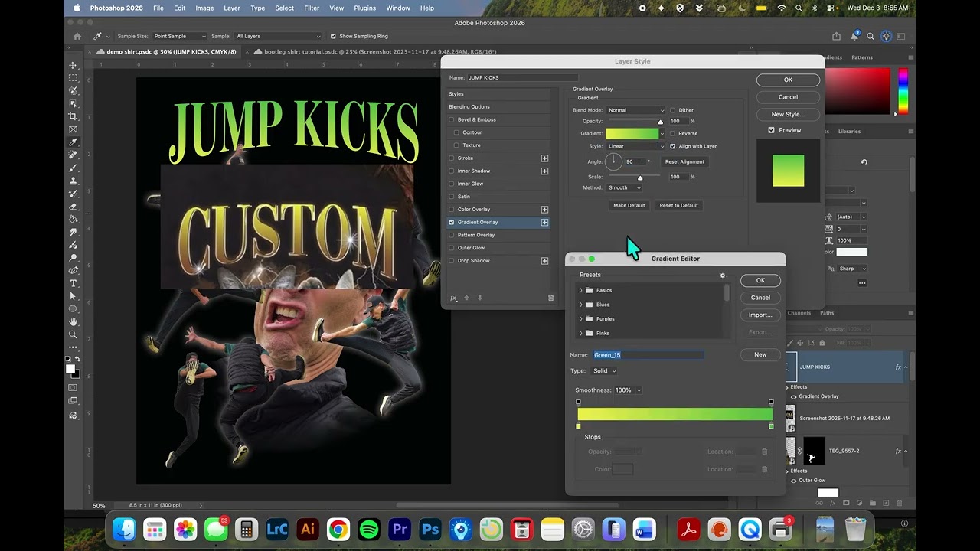This screenshot has width=980, height=551.
Task: Open the gradient Type dropdown showing Solid
Action: tap(604, 371)
